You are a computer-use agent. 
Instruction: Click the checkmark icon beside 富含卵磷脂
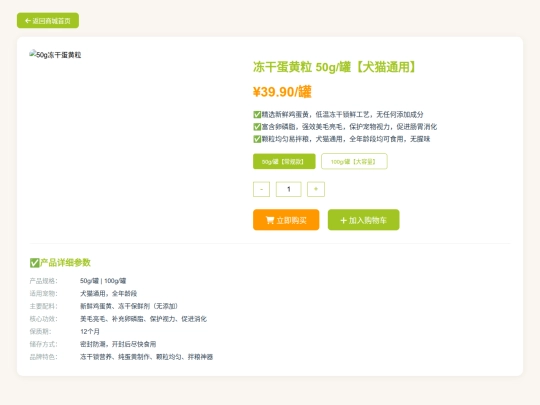[x=257, y=127]
